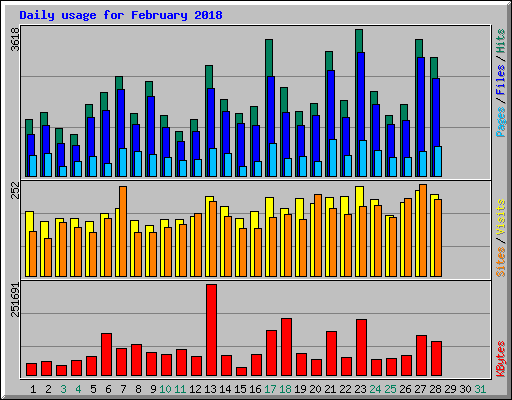Viewport: 512px width, 400px height.
Task: Click day 21 on the x-axis
Action: pyautogui.click(x=330, y=389)
